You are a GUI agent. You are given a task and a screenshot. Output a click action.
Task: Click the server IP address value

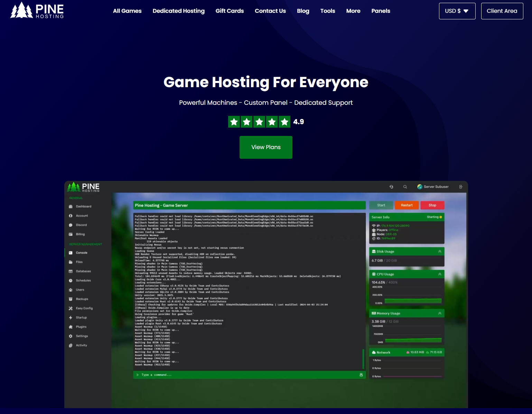point(395,226)
